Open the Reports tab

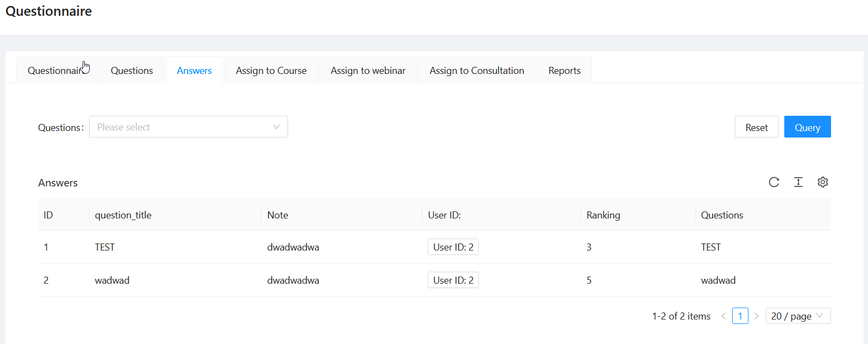tap(564, 70)
